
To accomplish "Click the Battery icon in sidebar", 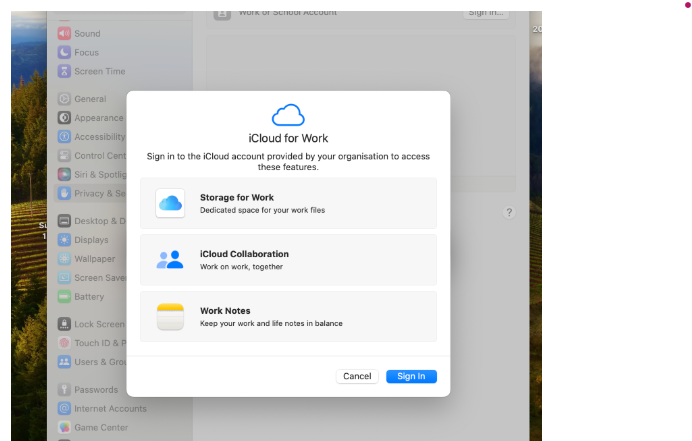I will pos(64,297).
